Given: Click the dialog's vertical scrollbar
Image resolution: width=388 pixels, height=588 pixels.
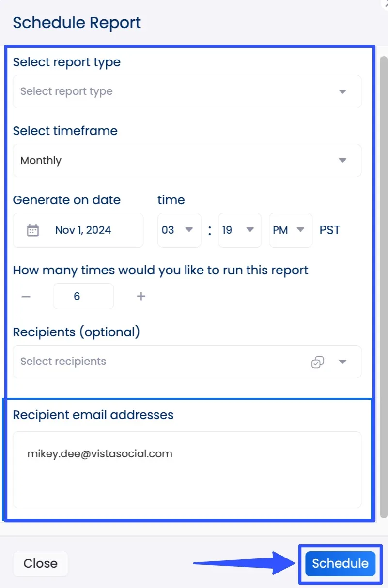Looking at the screenshot, I should (x=384, y=290).
